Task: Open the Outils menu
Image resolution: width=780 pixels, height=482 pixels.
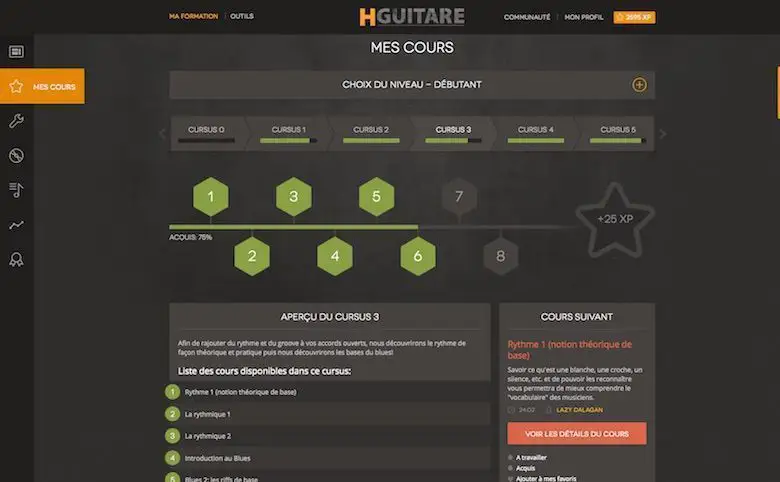Action: pos(242,16)
